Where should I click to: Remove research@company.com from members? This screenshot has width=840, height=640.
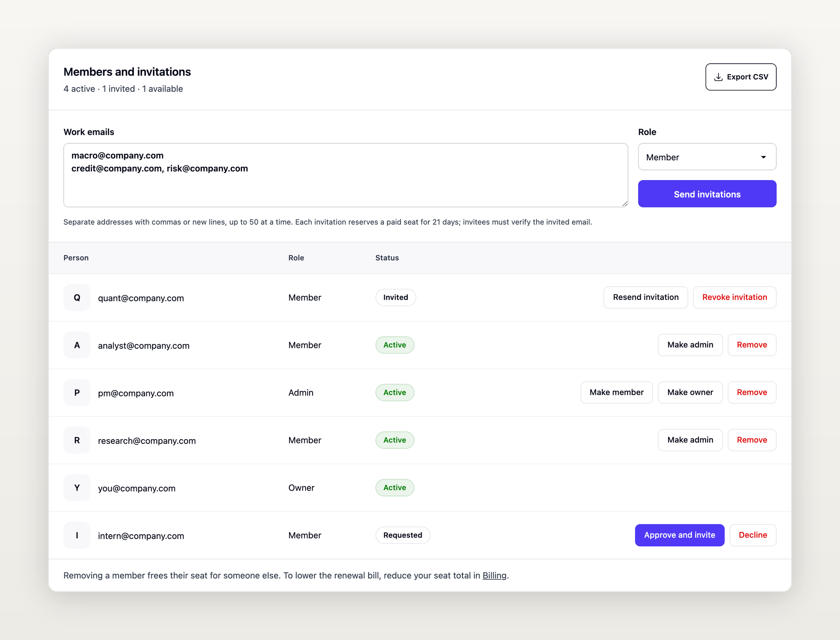pyautogui.click(x=752, y=440)
